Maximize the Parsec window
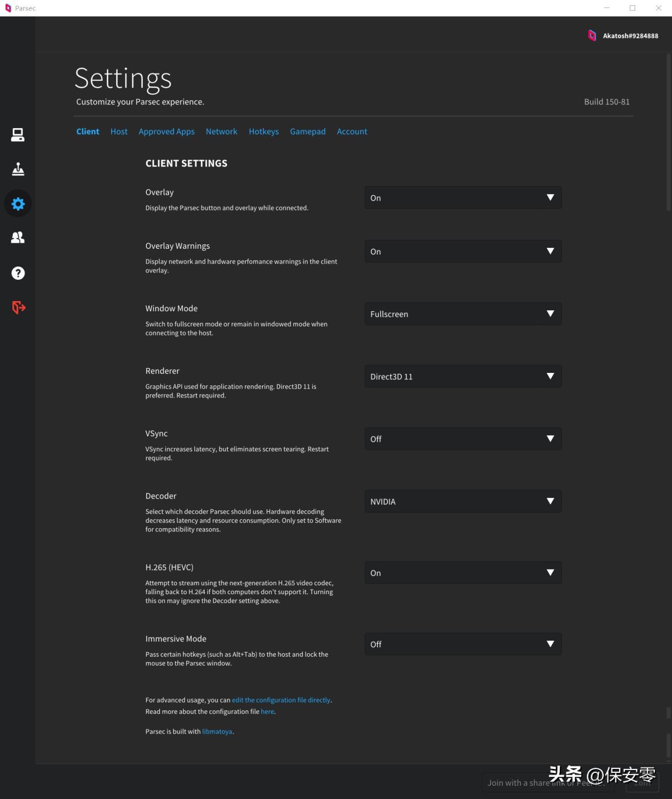Image resolution: width=672 pixels, height=799 pixels. pos(633,8)
